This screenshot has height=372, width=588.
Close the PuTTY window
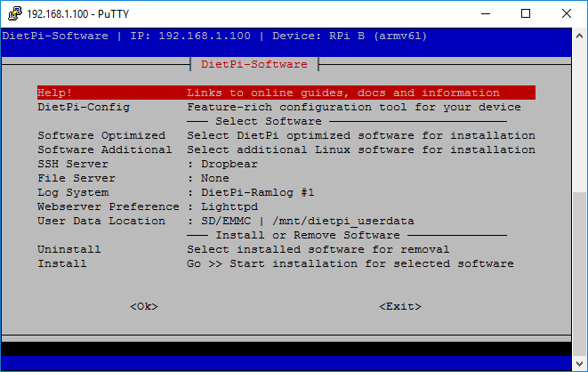tap(567, 14)
